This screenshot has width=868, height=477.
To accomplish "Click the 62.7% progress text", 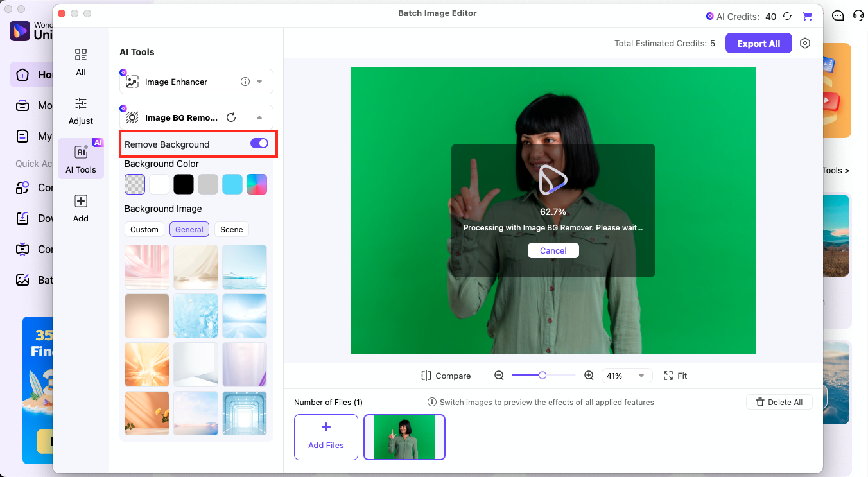I will 553,211.
